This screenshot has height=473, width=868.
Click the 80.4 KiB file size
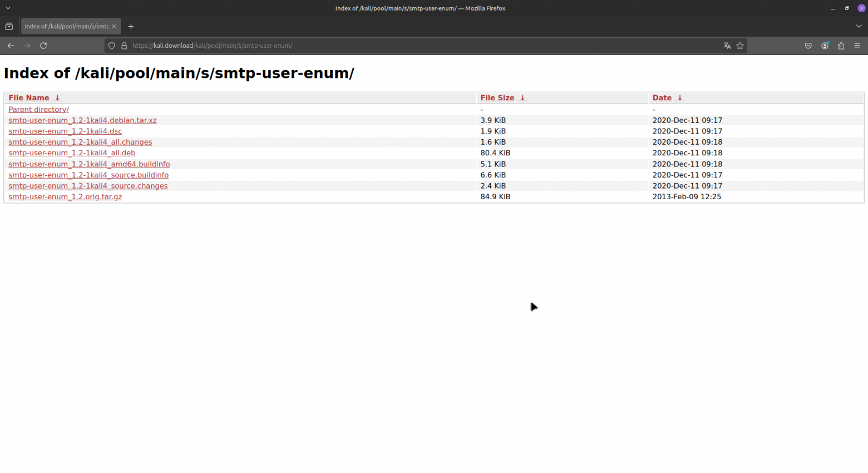tap(495, 153)
